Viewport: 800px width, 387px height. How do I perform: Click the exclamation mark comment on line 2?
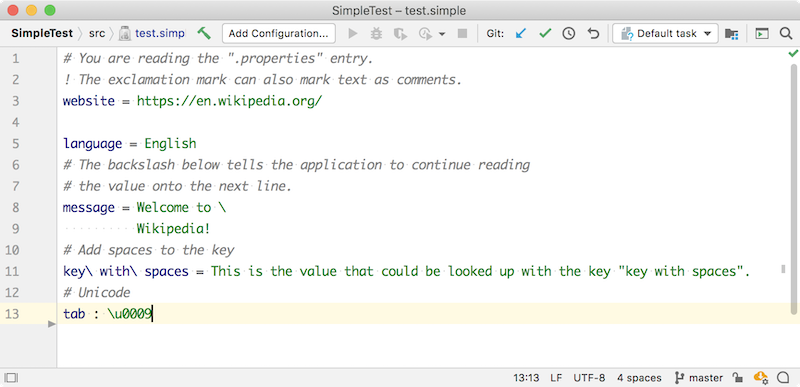point(262,80)
